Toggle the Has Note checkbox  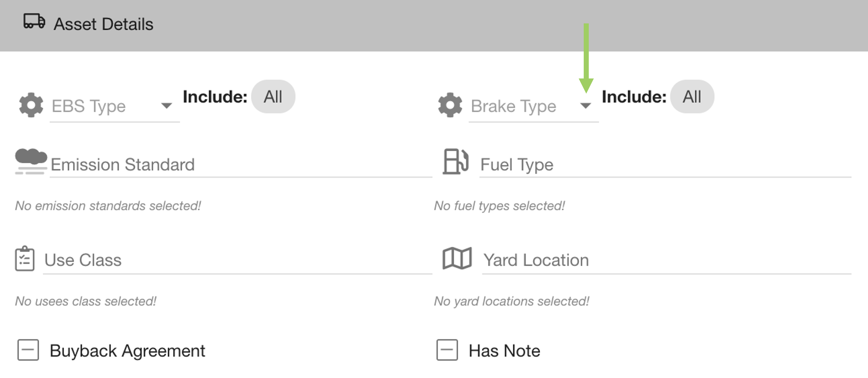click(x=447, y=350)
